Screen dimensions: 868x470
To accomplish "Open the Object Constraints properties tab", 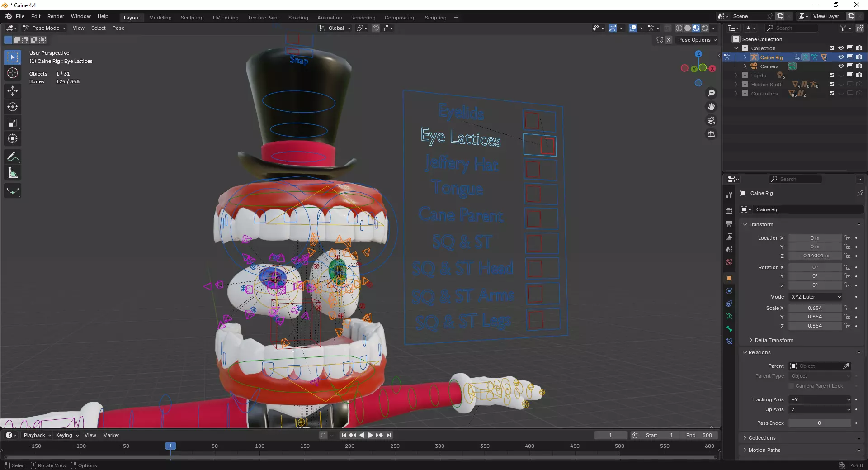I will tap(729, 304).
